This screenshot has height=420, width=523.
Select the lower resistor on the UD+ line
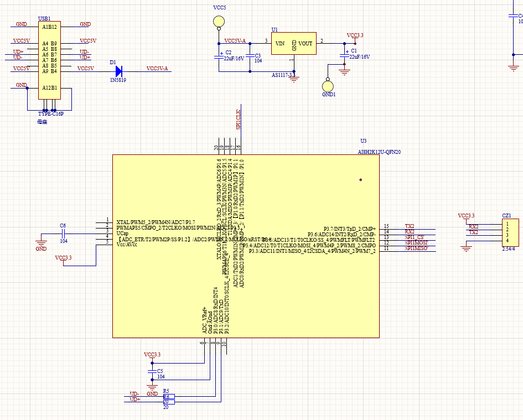coord(169,402)
